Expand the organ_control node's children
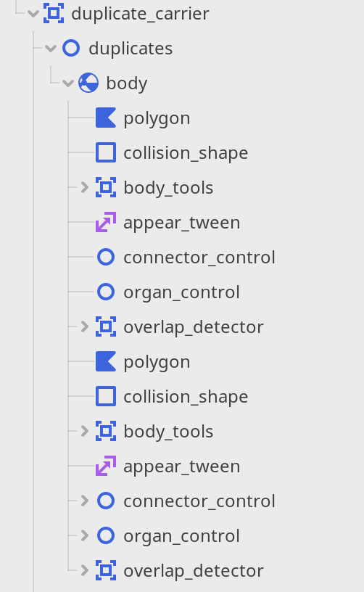Screen dimensions: 364x592 click(85, 535)
